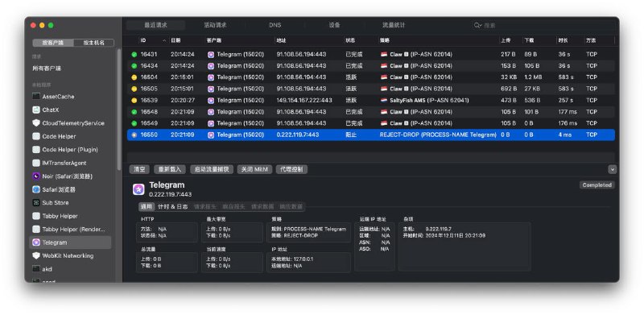Click the 重新载入 button
644x315 pixels.
170,169
